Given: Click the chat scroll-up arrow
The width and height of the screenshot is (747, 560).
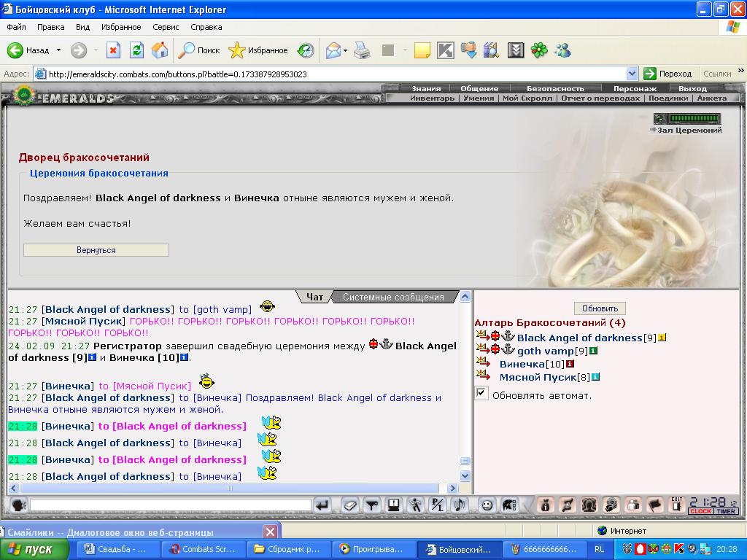Looking at the screenshot, I should (465, 296).
